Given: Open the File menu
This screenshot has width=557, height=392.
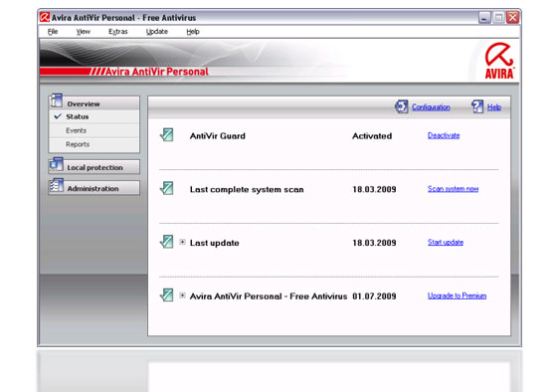Looking at the screenshot, I should 53,32.
